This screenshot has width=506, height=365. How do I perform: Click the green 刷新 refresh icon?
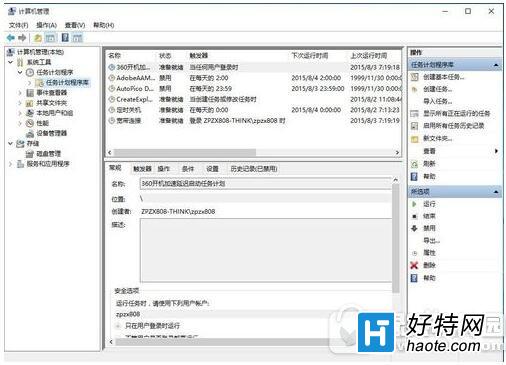point(414,164)
